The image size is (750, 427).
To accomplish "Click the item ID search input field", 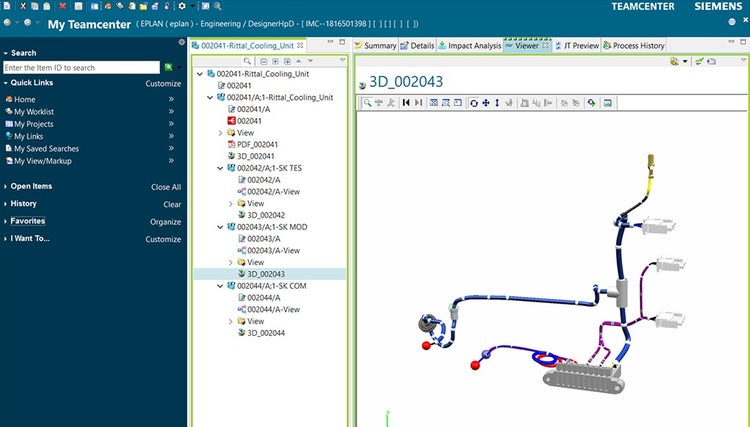I will tap(81, 68).
